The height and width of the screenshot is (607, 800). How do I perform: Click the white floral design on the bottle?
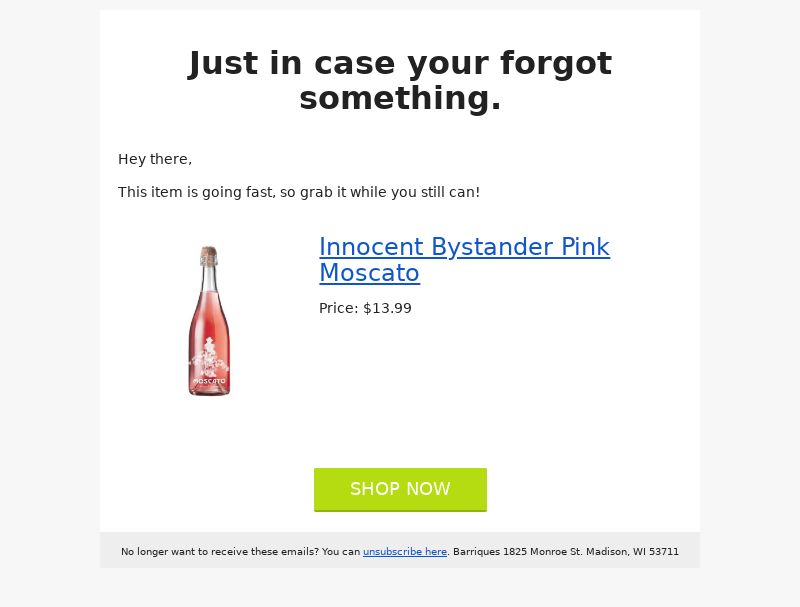[209, 357]
